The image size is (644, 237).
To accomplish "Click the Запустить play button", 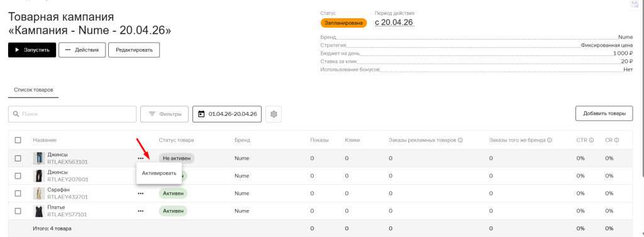I will pos(32,50).
